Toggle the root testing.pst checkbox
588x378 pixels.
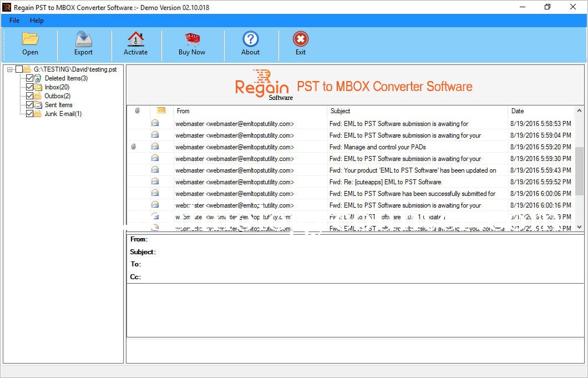[19, 69]
